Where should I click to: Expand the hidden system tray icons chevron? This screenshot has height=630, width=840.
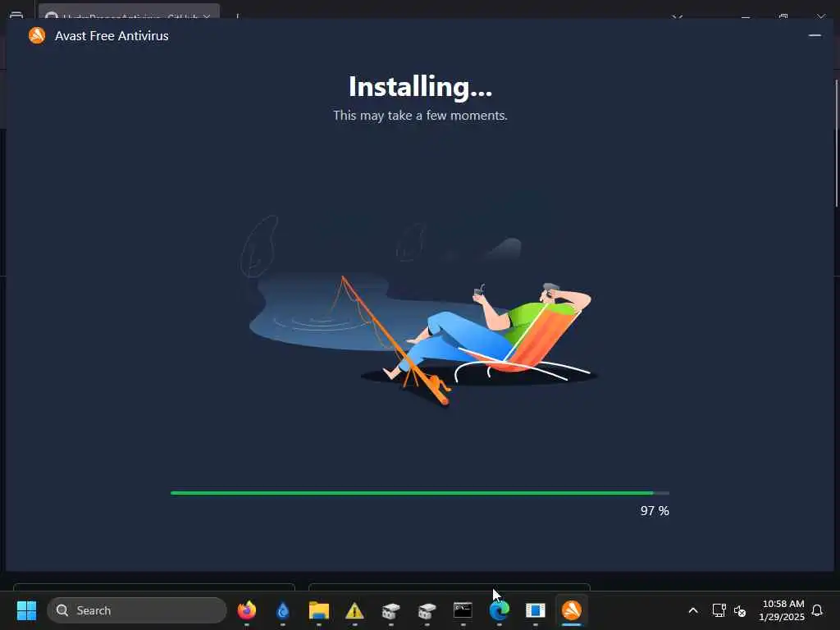692,610
